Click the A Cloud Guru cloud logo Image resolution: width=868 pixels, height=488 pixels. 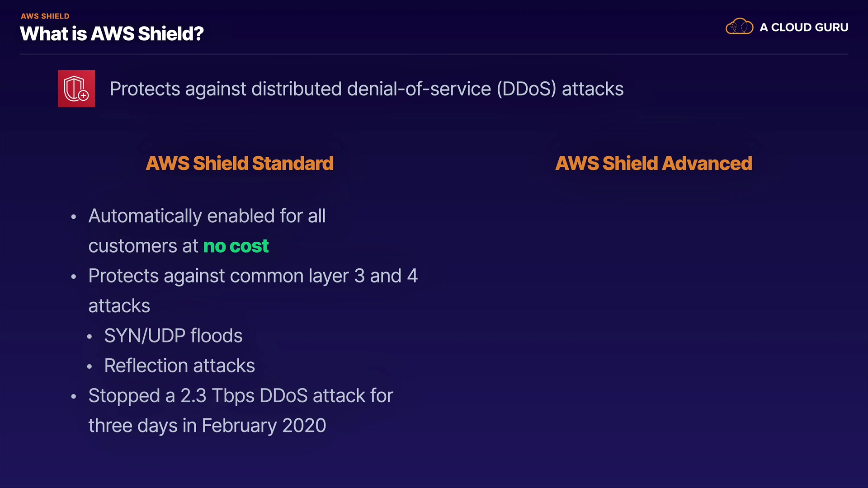click(x=739, y=27)
